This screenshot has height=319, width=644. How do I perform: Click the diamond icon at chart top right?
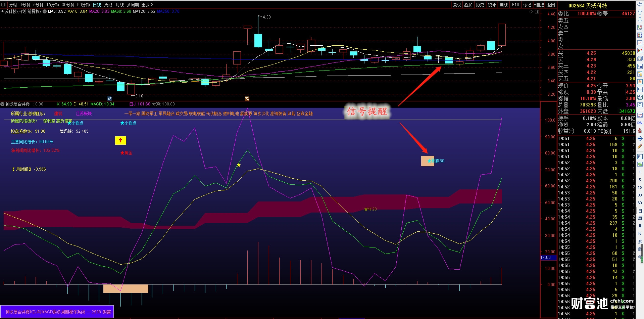click(531, 11)
